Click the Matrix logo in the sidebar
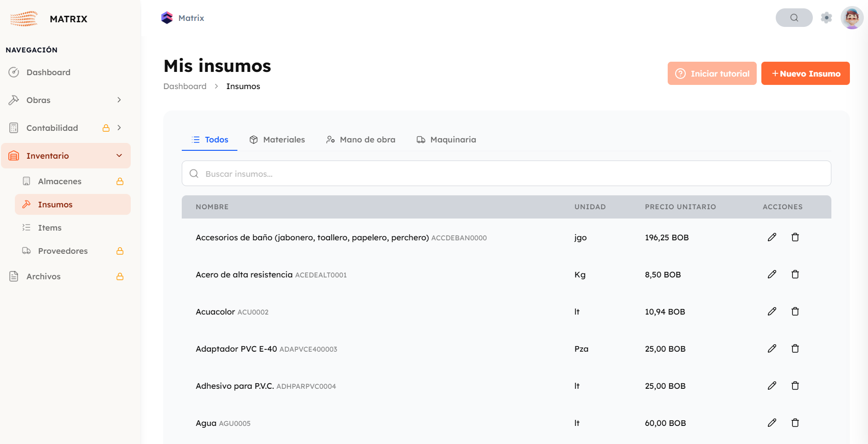 [x=24, y=19]
